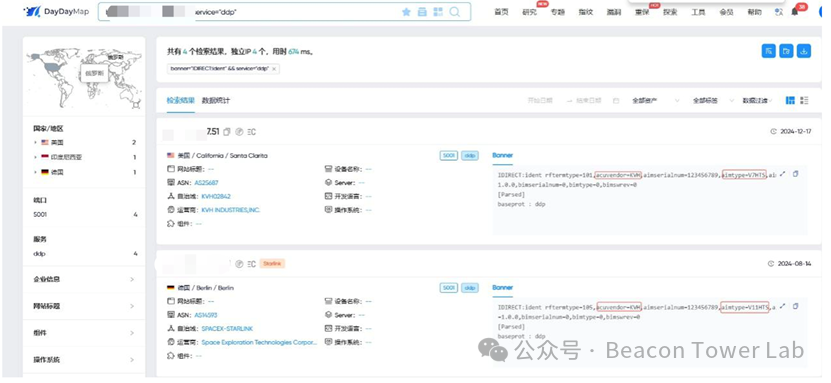Open the 专题 menu item
This screenshot has height=383, width=831.
tap(558, 12)
